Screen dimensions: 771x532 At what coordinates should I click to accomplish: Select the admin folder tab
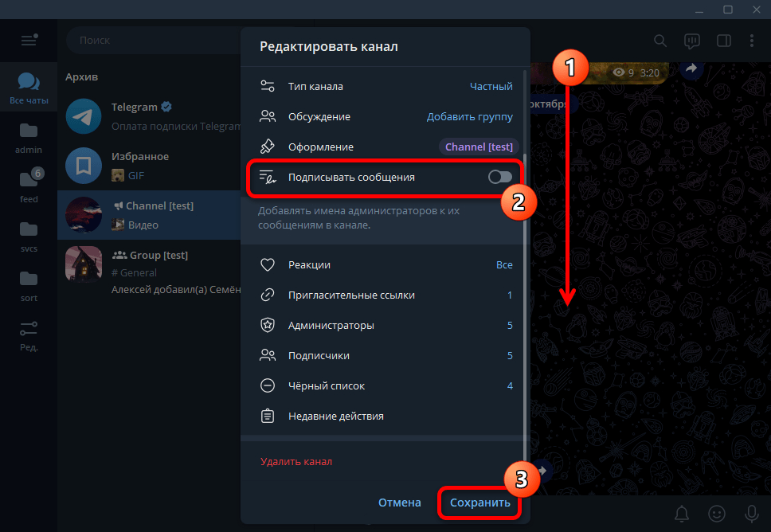point(29,139)
